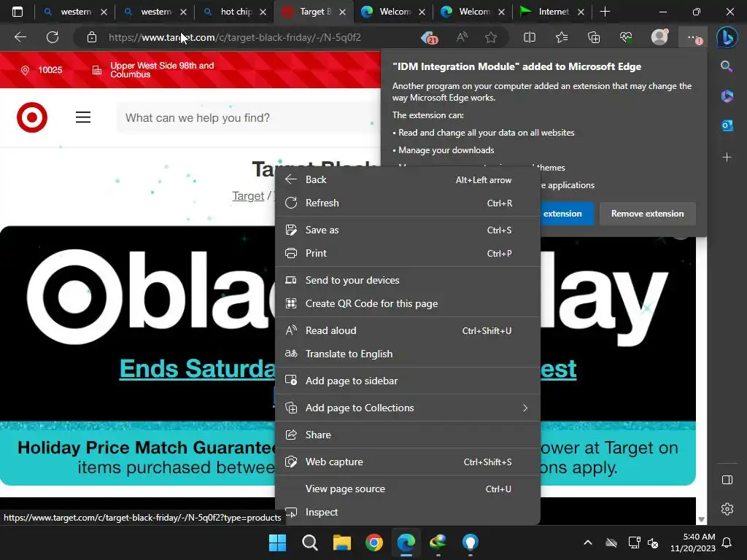
Task: Open the Target hamburger menu
Action: point(83,117)
